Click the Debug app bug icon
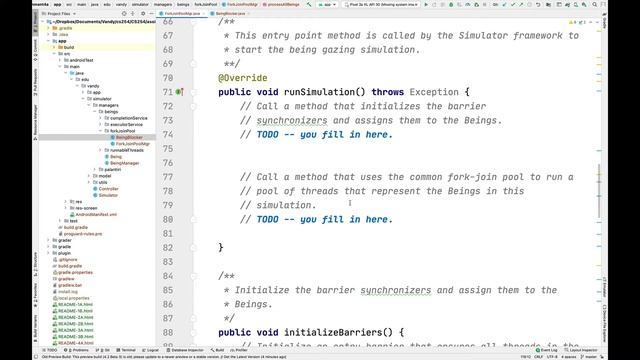 [x=451, y=4]
